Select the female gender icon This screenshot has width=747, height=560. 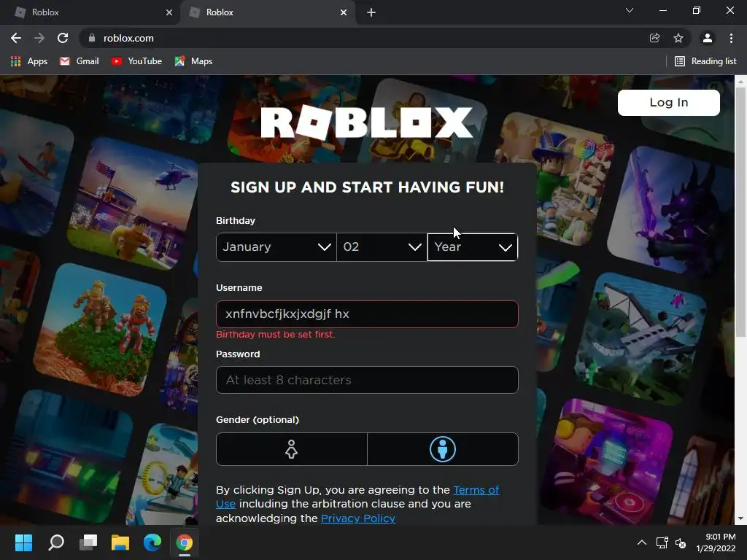click(292, 449)
